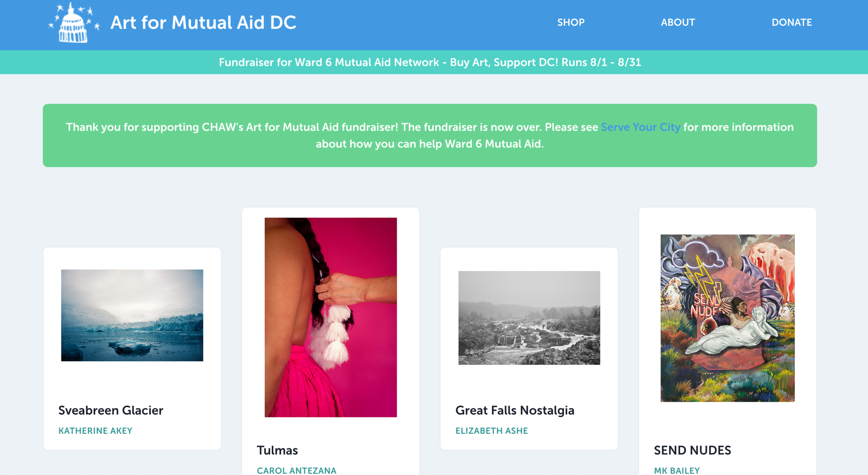
Task: Click the Capitol dome logo icon
Action: click(x=73, y=23)
